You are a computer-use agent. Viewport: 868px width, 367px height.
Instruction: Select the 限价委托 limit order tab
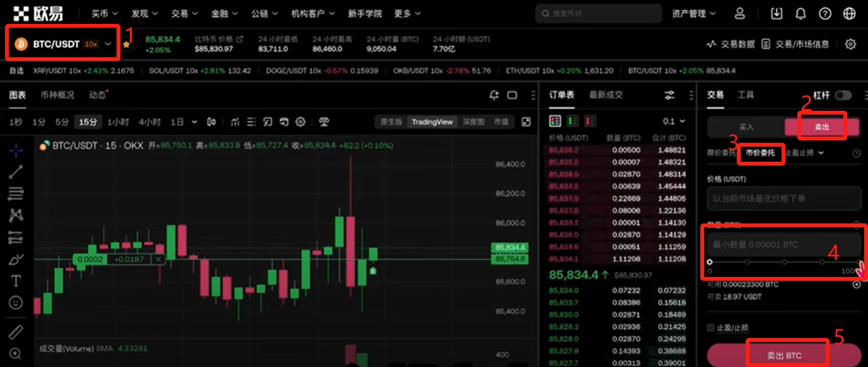722,153
